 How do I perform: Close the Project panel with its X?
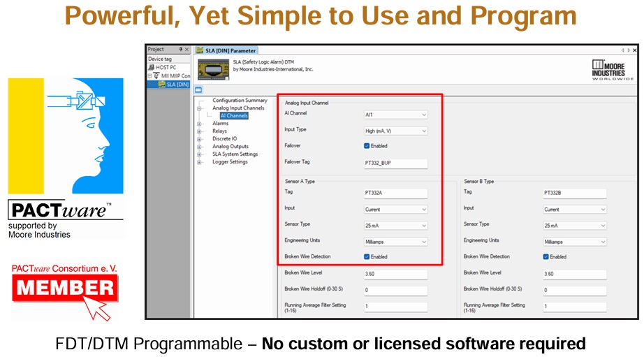pyautogui.click(x=187, y=50)
